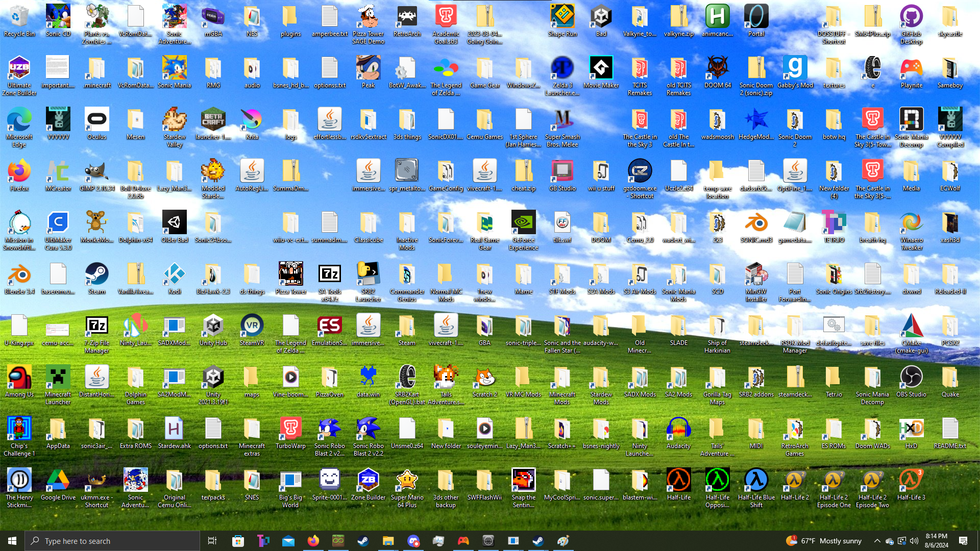Open Stardew Valley shortcut
The height and width of the screenshot is (551, 980).
pyautogui.click(x=175, y=127)
